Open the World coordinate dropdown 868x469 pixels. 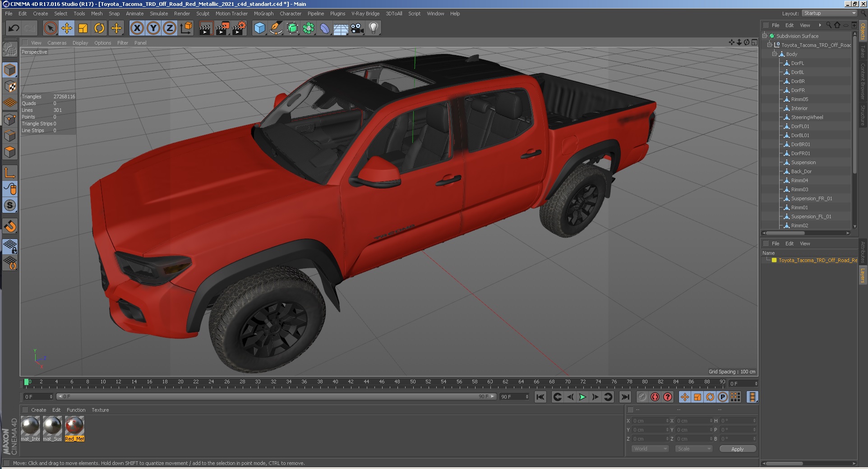point(650,449)
